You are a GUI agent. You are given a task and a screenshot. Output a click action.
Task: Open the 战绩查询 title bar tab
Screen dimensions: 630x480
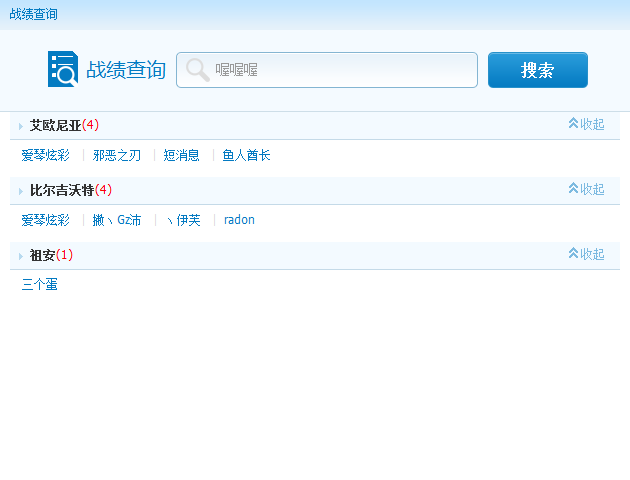click(33, 14)
